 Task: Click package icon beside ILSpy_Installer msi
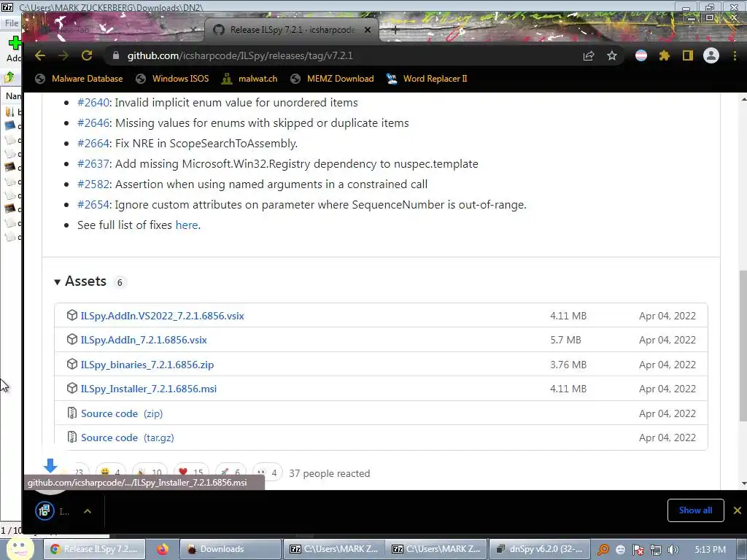72,389
